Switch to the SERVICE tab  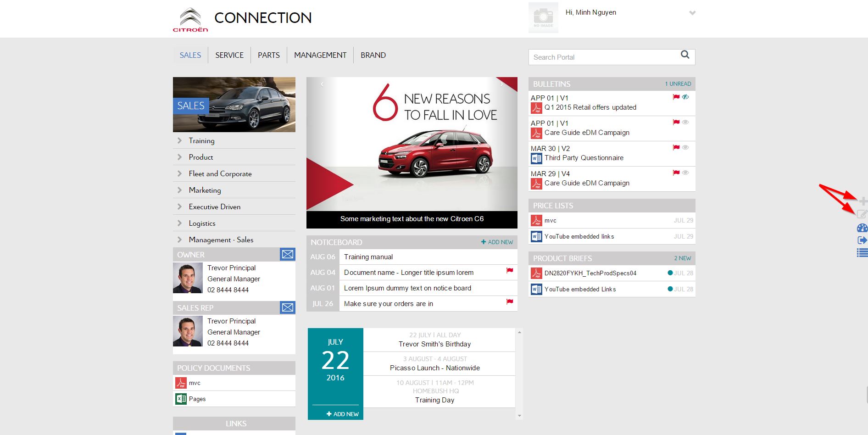click(x=229, y=55)
